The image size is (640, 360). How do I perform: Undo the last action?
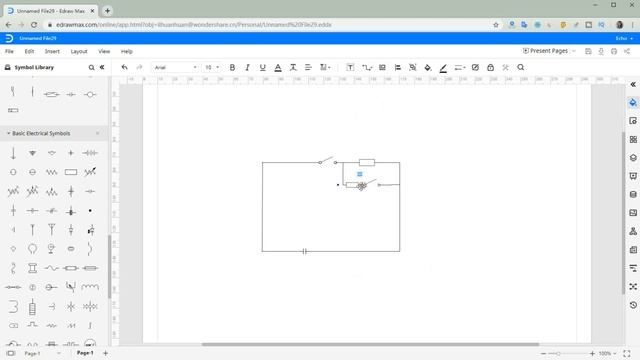[124, 67]
